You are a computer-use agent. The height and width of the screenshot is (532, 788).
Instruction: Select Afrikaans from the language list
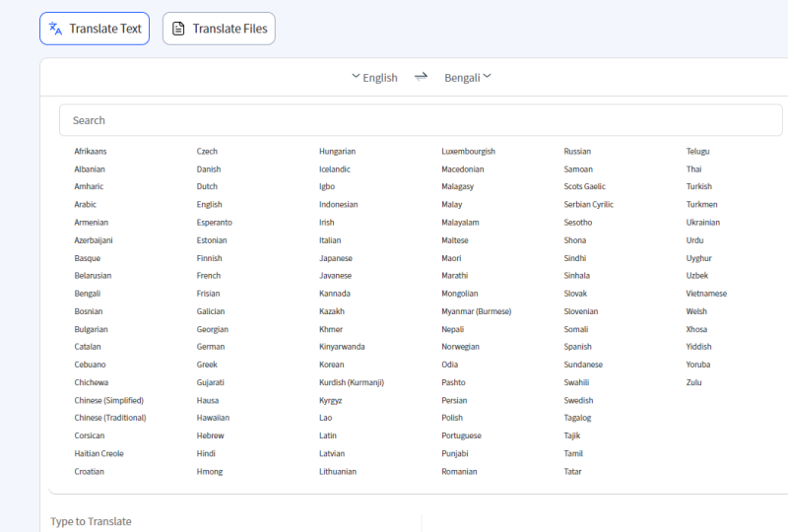91,152
